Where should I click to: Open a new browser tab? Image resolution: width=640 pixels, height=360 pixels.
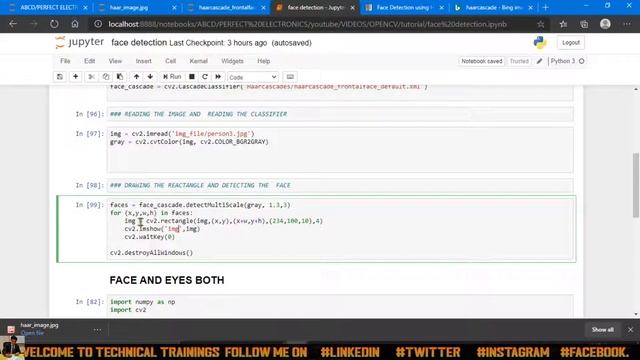click(x=545, y=7)
